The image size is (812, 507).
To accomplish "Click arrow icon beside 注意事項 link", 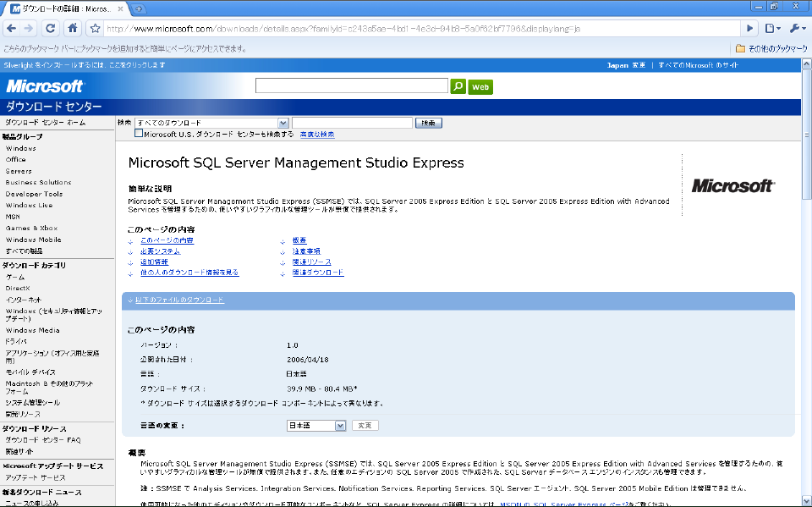I will point(283,252).
